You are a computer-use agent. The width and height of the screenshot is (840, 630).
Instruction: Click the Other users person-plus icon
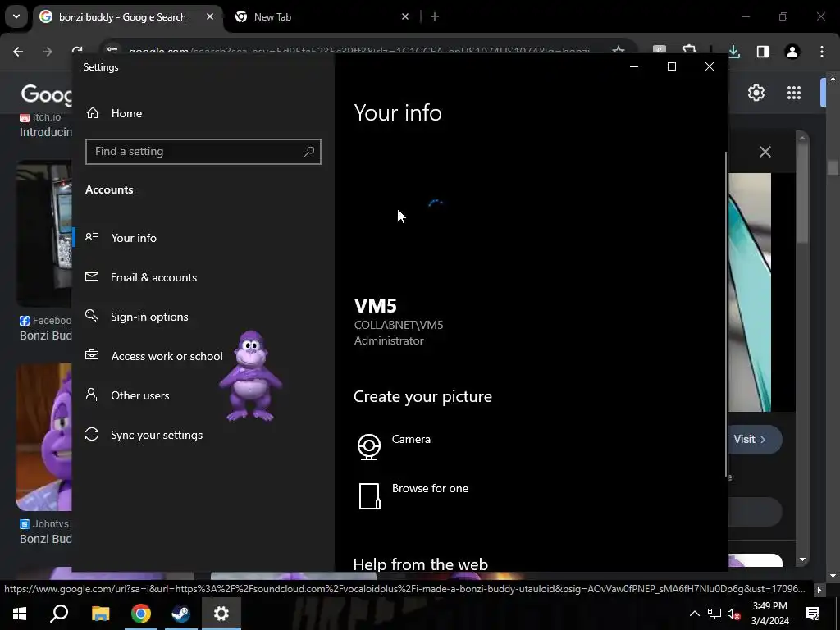pos(92,395)
